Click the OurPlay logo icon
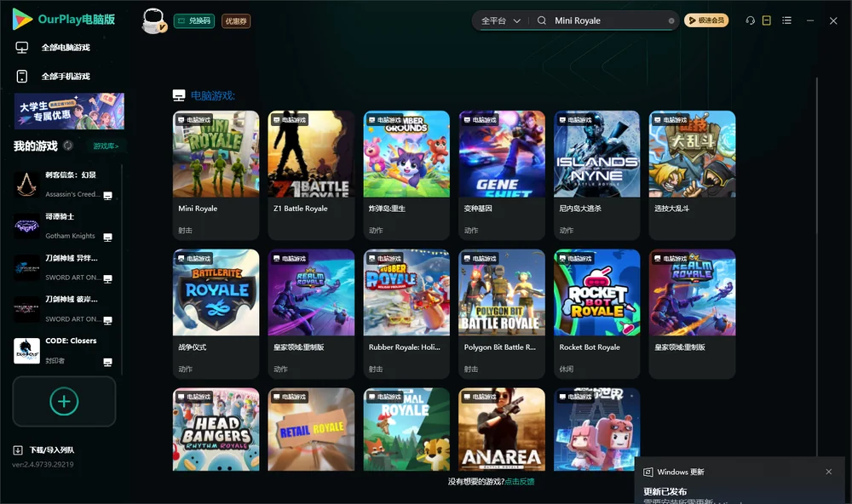This screenshot has width=852, height=504. click(22, 19)
